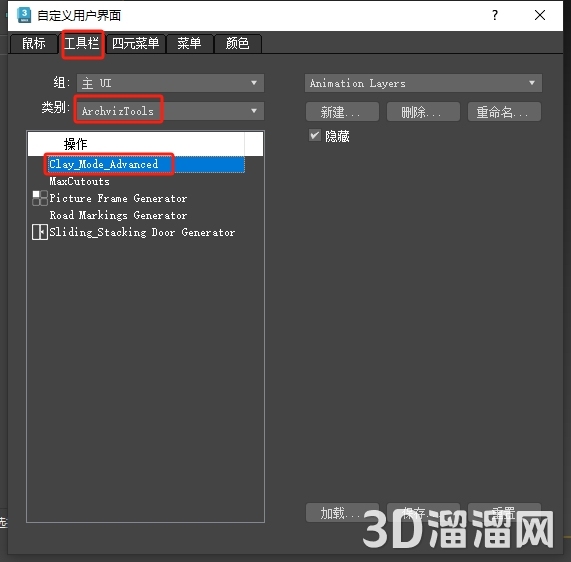Image resolution: width=571 pixels, height=562 pixels.
Task: Switch to the 鼠标 tab
Action: (x=34, y=44)
